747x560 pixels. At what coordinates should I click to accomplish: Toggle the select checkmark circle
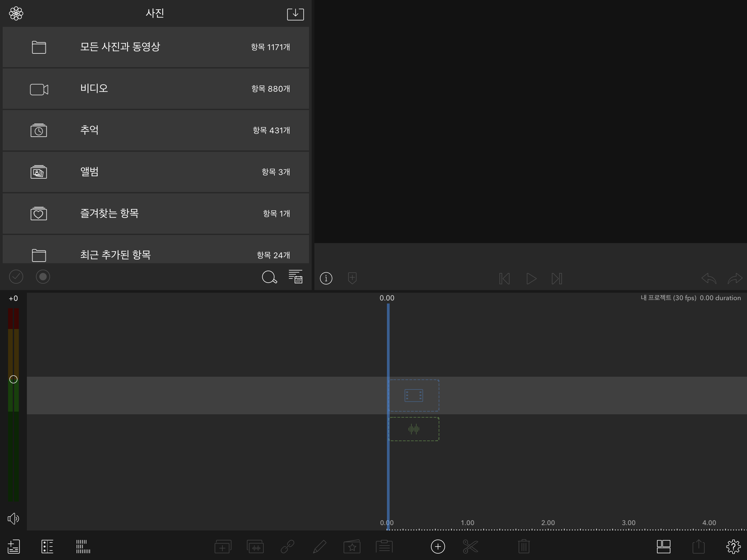tap(16, 277)
